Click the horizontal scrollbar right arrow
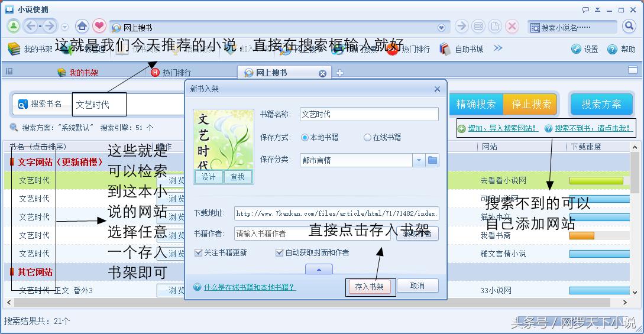This screenshot has height=334, width=644. coord(624,303)
